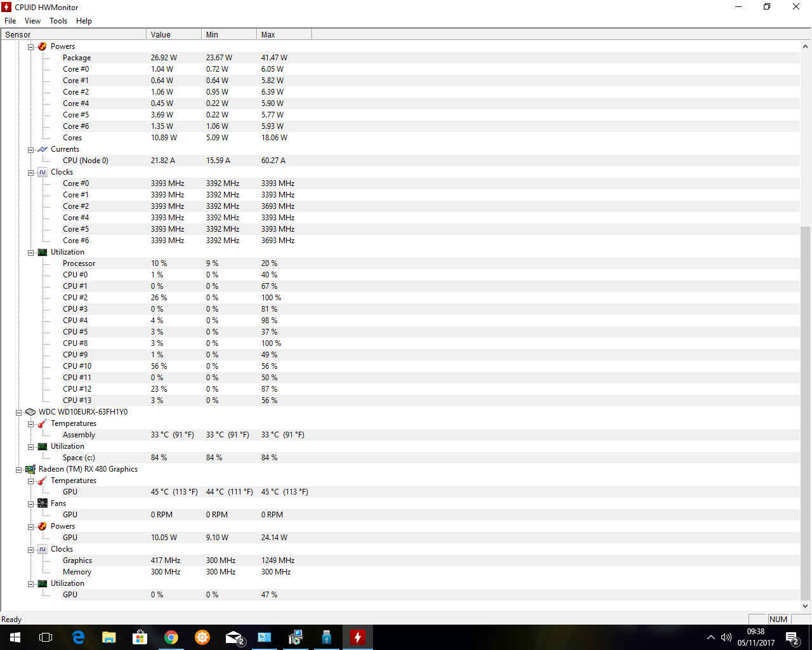This screenshot has width=812, height=650.
Task: Click the Temperatures thermometer icon under Radeon RX 480
Action: point(43,481)
